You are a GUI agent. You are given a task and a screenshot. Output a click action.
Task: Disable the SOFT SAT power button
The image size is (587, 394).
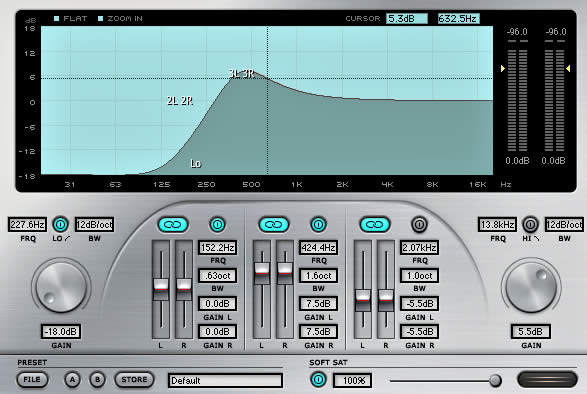318,380
